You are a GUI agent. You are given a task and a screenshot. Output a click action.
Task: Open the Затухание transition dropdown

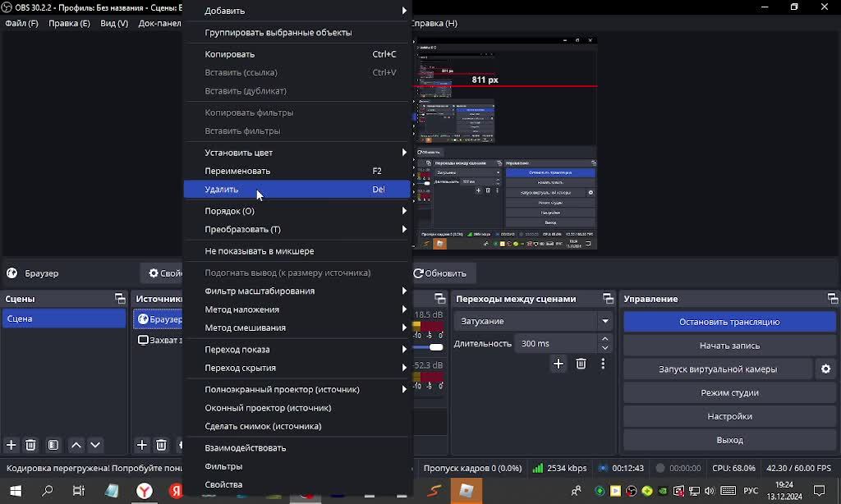point(532,321)
